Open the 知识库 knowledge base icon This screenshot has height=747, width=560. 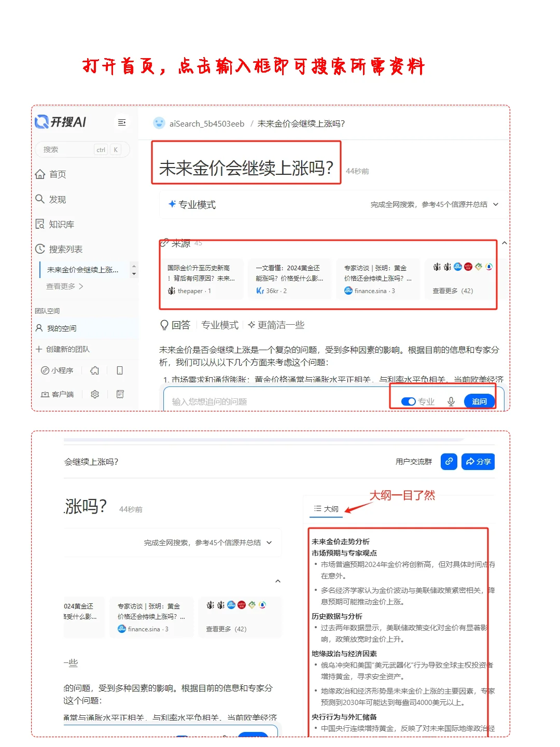[41, 224]
